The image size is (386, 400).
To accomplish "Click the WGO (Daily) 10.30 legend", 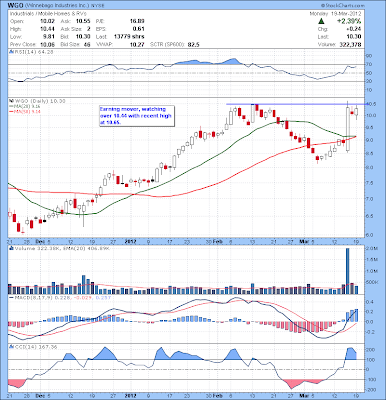I will (x=37, y=101).
